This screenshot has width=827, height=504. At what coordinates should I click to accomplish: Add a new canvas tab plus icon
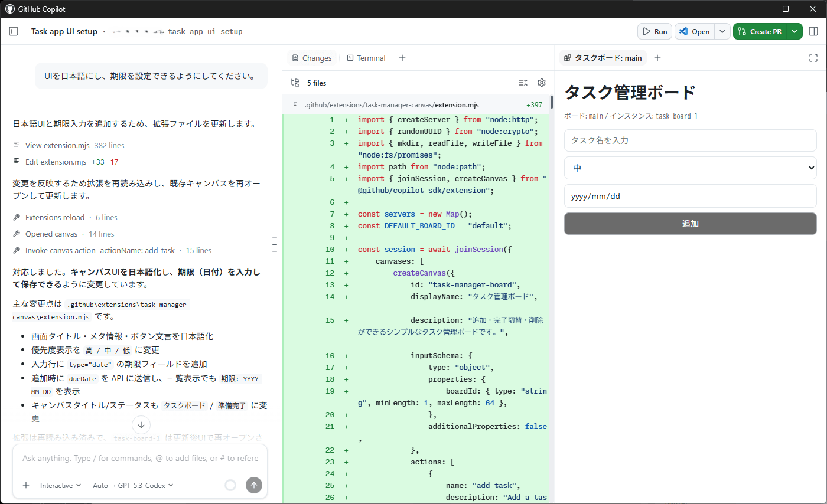(657, 58)
